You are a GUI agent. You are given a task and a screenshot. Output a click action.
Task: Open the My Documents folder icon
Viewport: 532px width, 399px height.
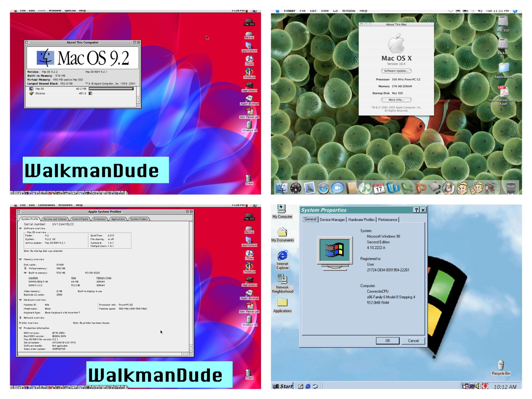pos(282,235)
